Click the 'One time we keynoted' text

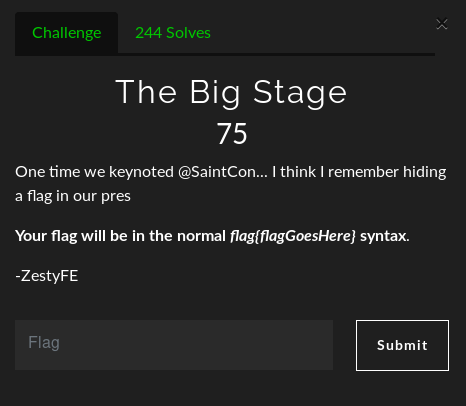tap(94, 172)
